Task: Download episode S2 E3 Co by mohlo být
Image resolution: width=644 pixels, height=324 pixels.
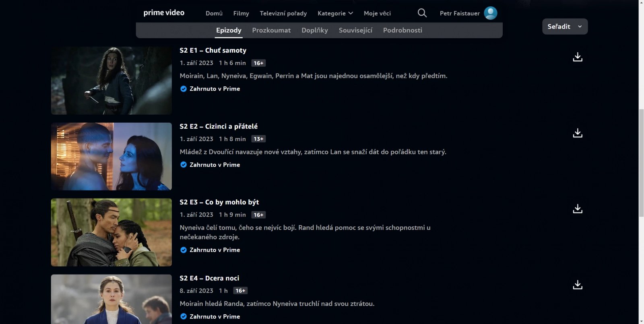Action: (x=578, y=209)
